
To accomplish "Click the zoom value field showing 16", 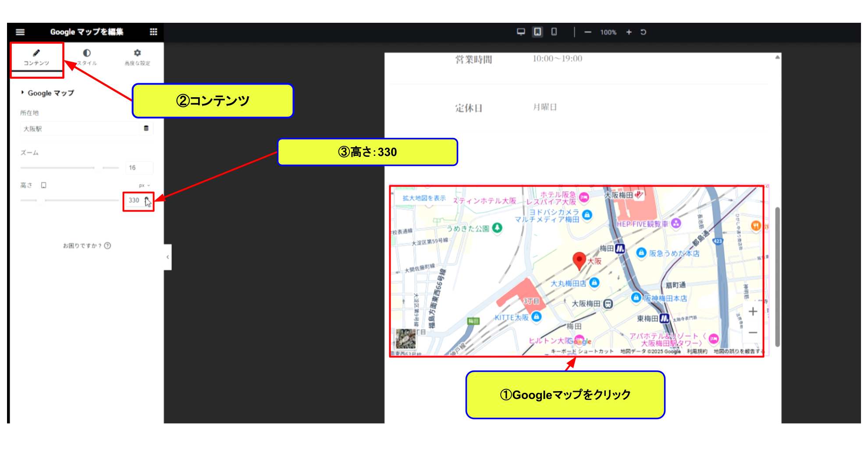I will (139, 168).
